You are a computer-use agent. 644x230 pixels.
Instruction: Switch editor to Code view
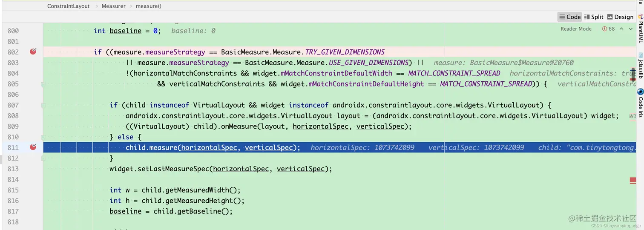coord(570,17)
